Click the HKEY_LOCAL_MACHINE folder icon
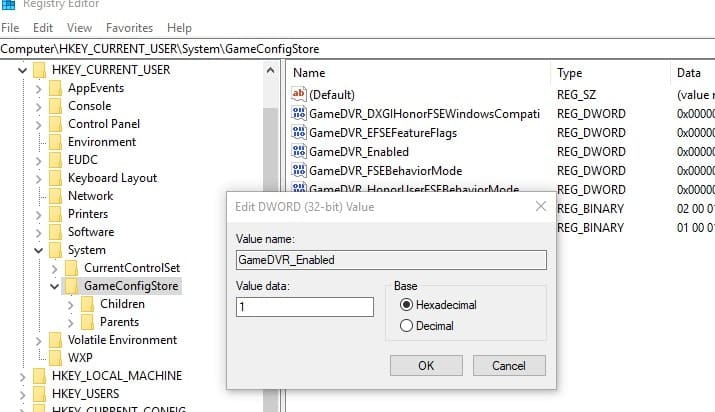The height and width of the screenshot is (412, 715). 39,376
